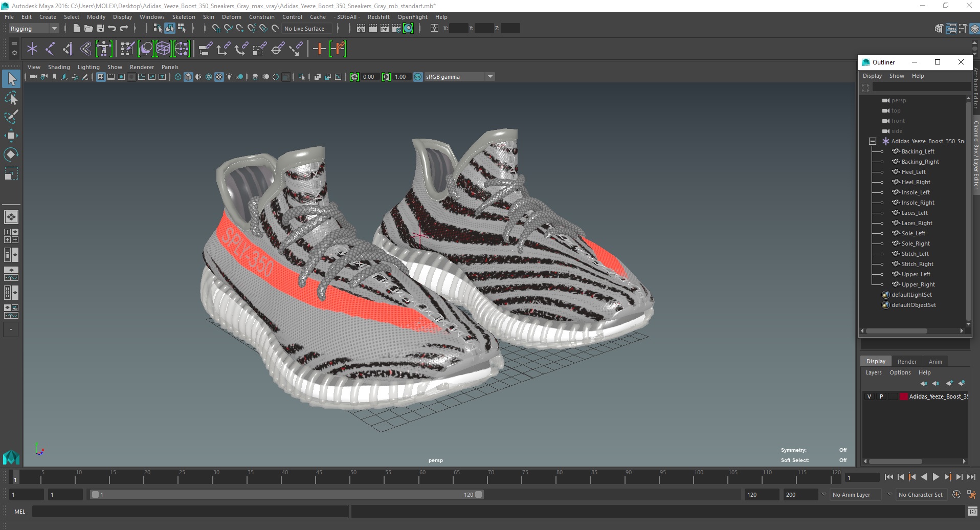Activate the Lasso select tool
Screen dimensions: 980x530
pyautogui.click(x=11, y=98)
